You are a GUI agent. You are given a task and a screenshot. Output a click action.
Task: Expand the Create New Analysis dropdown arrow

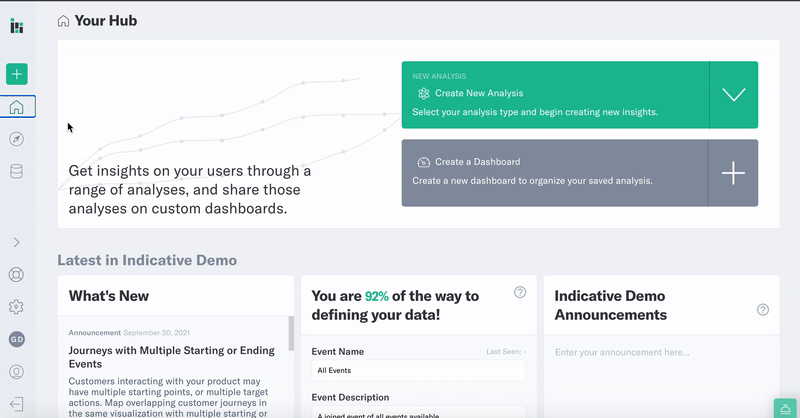[733, 95]
